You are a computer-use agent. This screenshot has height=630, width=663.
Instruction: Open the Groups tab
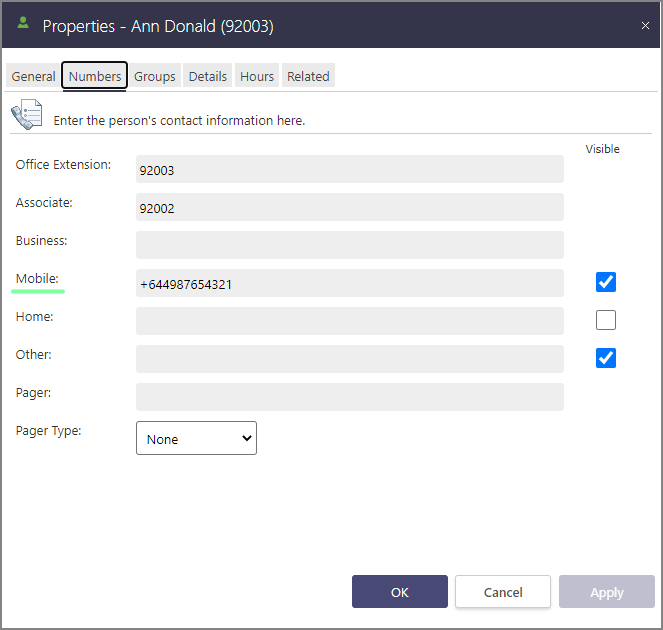pyautogui.click(x=155, y=77)
